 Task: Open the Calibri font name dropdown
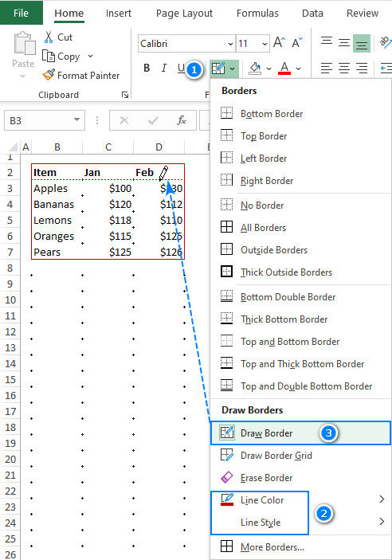coord(230,44)
